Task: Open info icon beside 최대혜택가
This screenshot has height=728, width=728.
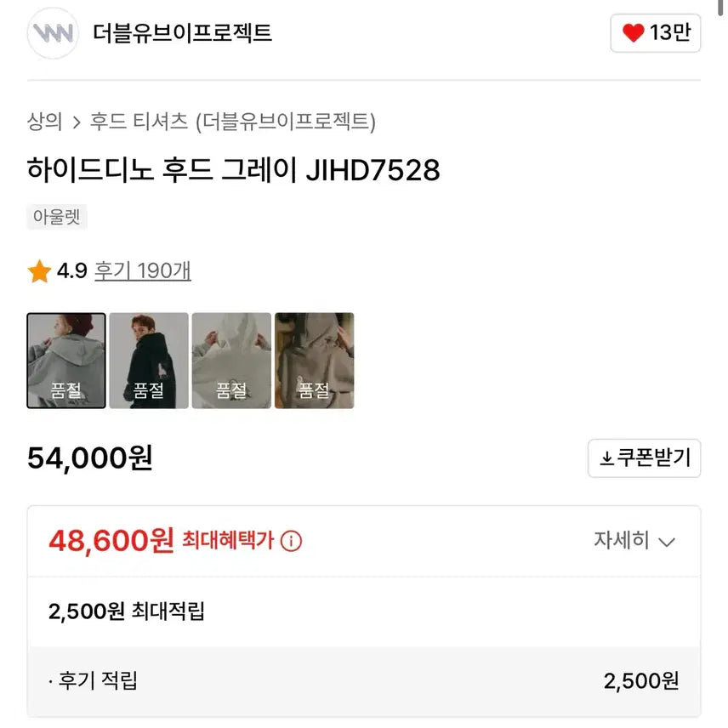Action: [292, 540]
